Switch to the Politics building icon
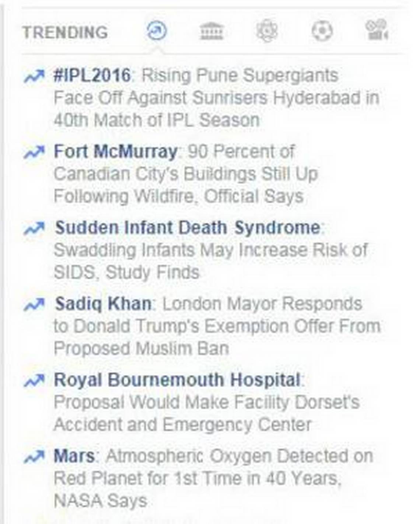 (x=211, y=31)
